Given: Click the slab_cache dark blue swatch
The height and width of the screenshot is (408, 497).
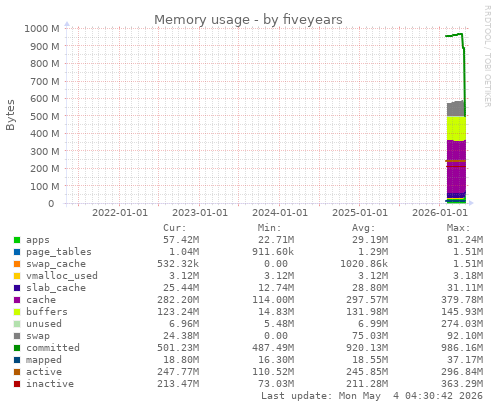Looking at the screenshot, I should (17, 288).
